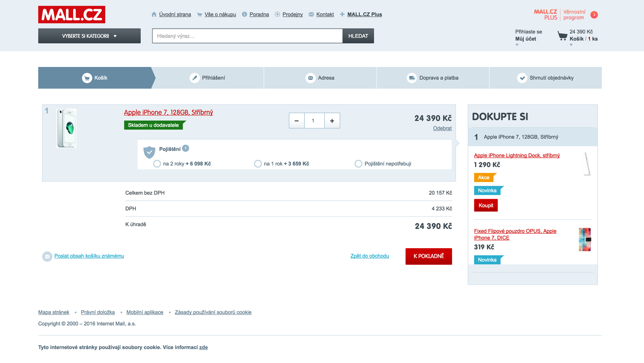Go to the Doprava a platba step
This screenshot has width=644, height=363.
tap(433, 78)
